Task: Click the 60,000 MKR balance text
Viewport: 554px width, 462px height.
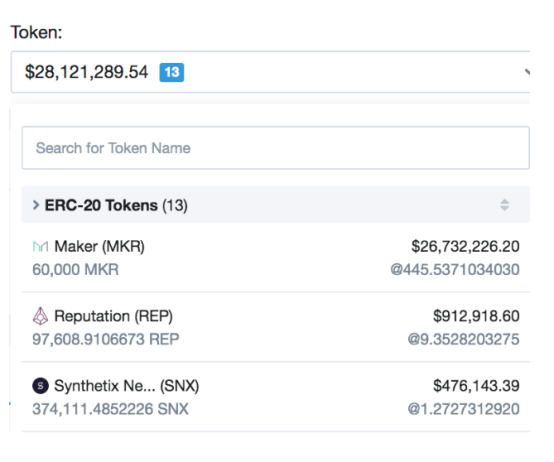Action: (x=75, y=270)
